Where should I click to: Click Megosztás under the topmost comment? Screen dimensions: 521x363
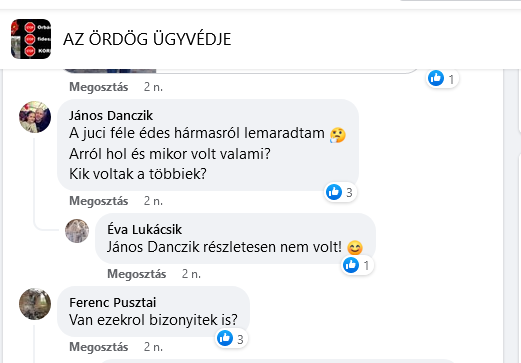[x=98, y=87]
